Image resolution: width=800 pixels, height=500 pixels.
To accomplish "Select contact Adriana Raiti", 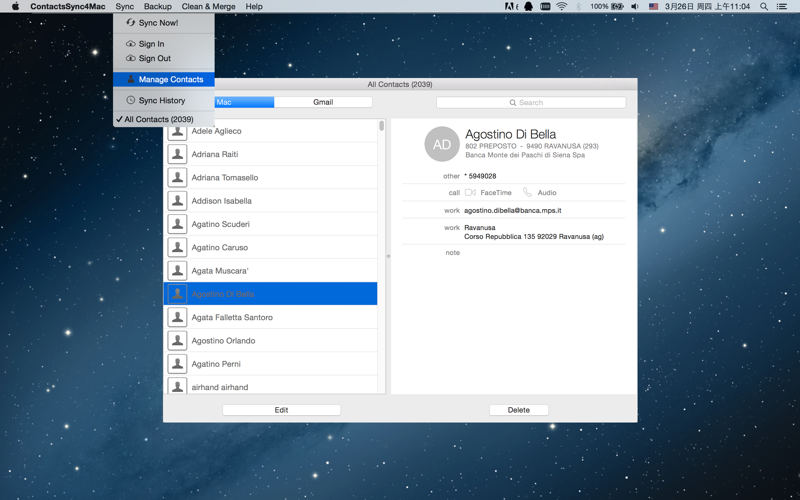I will 270,154.
